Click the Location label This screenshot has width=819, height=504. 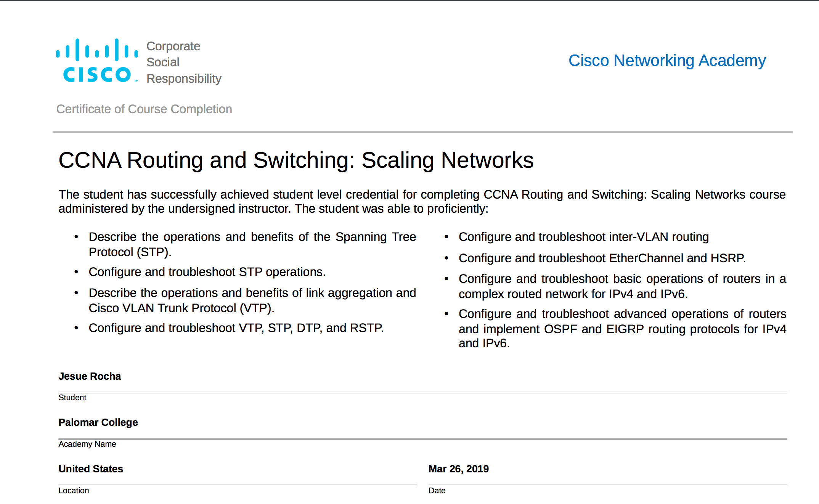[x=74, y=490]
